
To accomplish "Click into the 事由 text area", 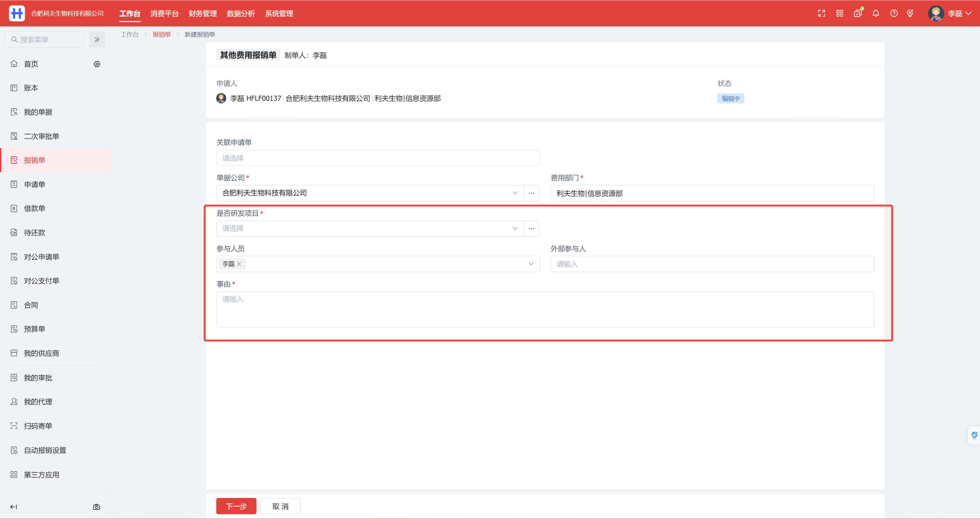I will click(x=545, y=309).
